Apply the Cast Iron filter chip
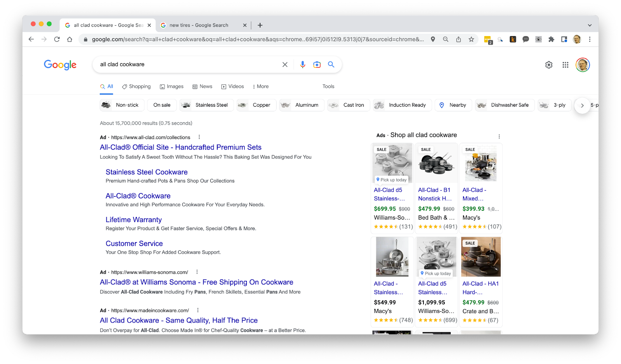The height and width of the screenshot is (364, 621). tap(349, 105)
